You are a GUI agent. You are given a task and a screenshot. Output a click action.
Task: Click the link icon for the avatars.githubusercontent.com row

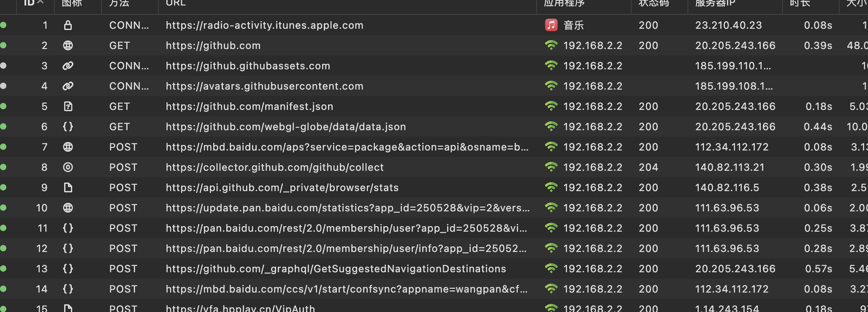pyautogui.click(x=68, y=86)
